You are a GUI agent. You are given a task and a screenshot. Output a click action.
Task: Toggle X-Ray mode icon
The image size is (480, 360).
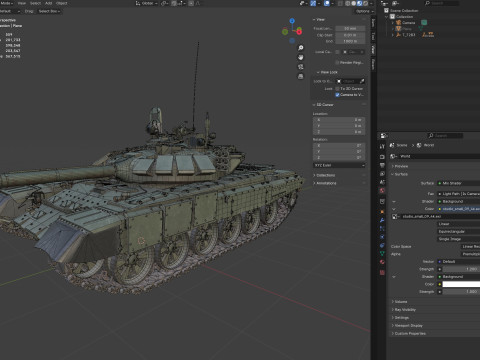[x=340, y=3]
